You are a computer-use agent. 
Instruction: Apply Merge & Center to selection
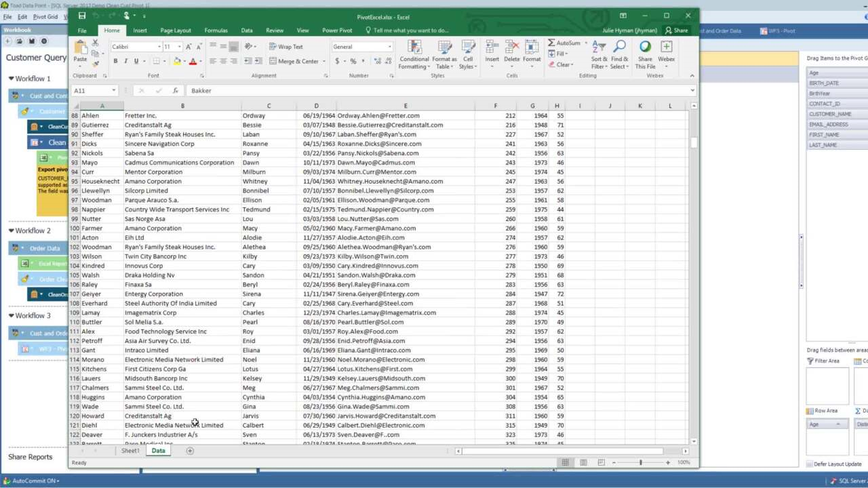[293, 61]
